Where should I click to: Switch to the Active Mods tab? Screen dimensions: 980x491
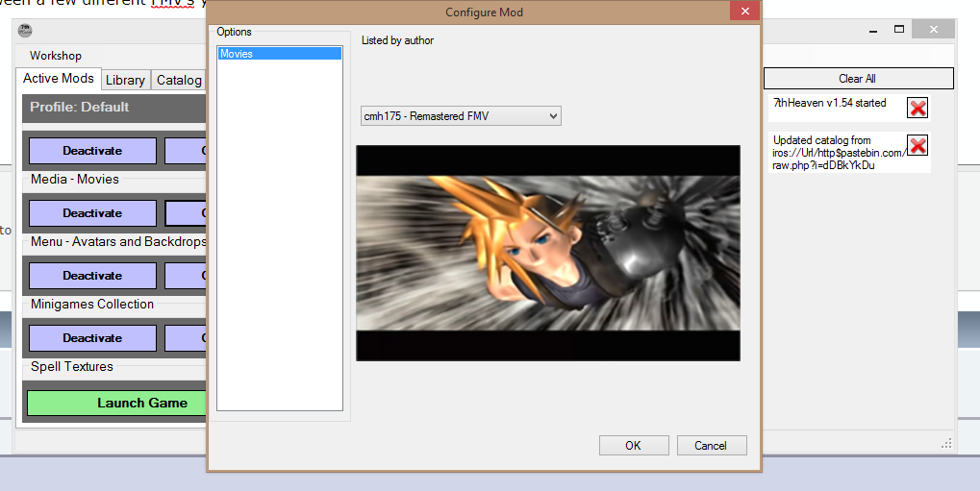[58, 79]
